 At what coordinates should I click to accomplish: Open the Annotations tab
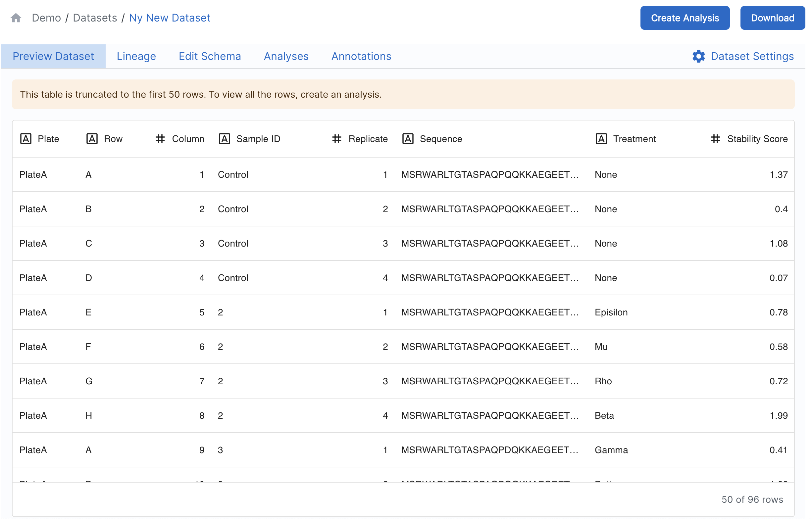pyautogui.click(x=361, y=56)
